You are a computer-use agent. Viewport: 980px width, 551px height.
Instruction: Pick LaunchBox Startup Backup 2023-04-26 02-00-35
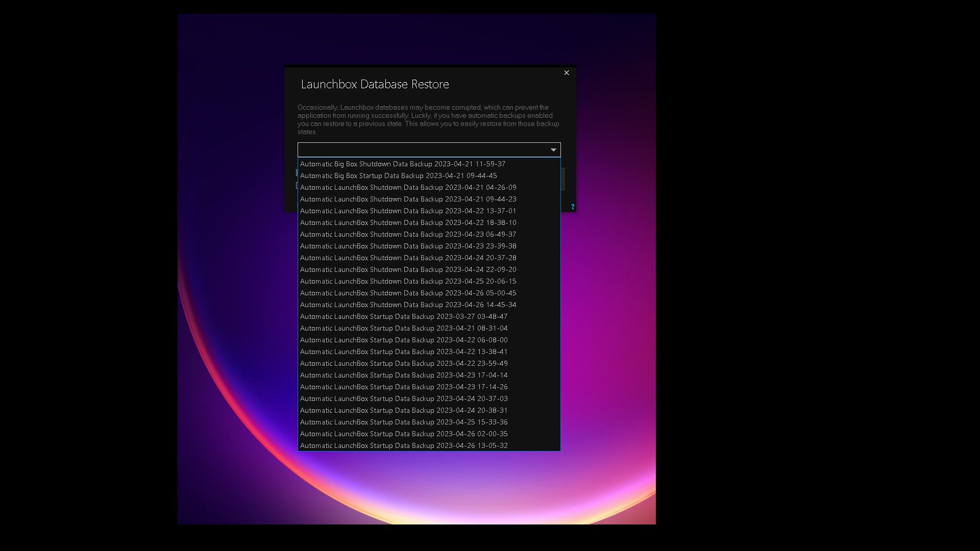pos(429,434)
